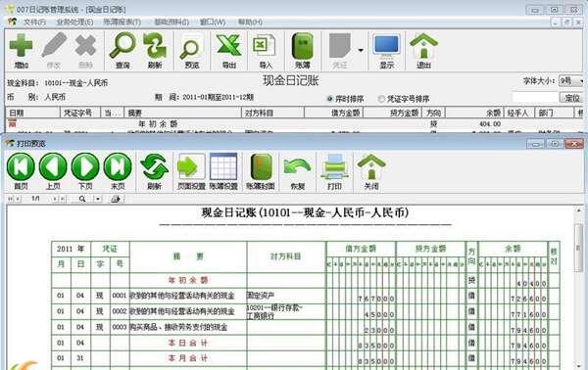Sort by the 日期 column header
Image resolution: width=588 pixels, height=370 pixels.
coord(33,113)
